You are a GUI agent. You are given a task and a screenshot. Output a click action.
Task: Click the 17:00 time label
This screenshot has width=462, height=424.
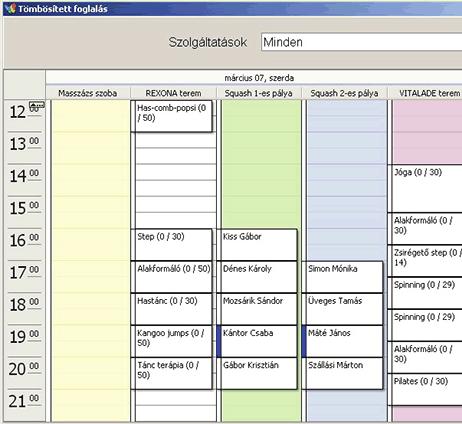tap(24, 273)
